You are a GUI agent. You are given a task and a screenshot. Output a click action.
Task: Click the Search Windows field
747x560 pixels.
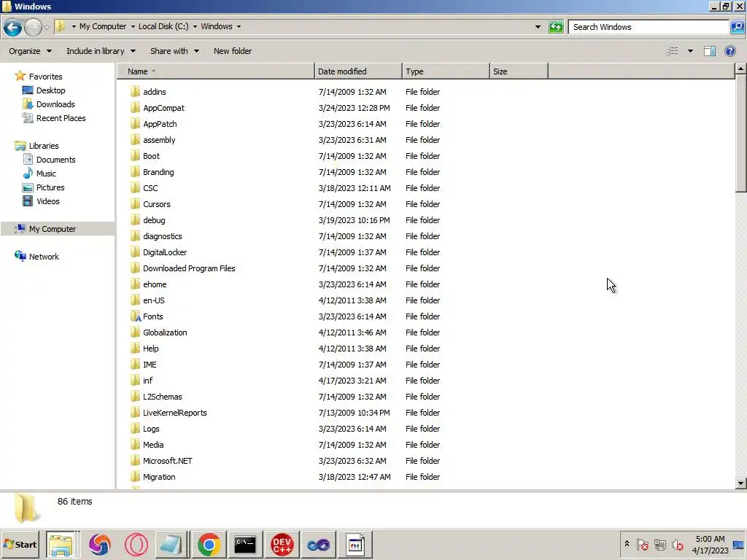point(649,27)
